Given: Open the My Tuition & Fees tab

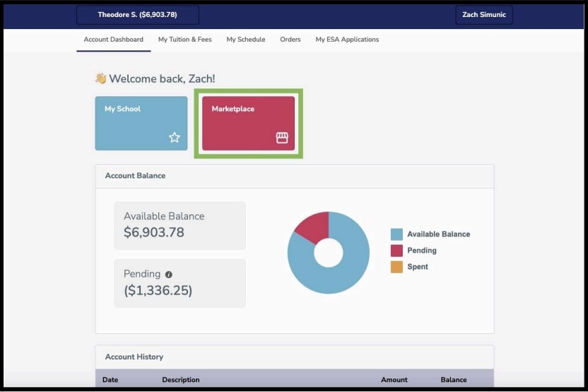Looking at the screenshot, I should (184, 40).
